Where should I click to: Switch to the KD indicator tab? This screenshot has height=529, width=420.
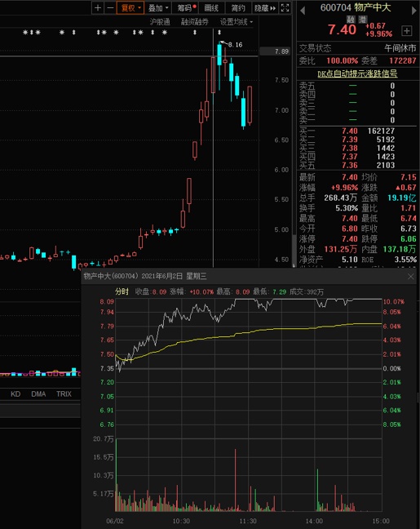[15, 393]
